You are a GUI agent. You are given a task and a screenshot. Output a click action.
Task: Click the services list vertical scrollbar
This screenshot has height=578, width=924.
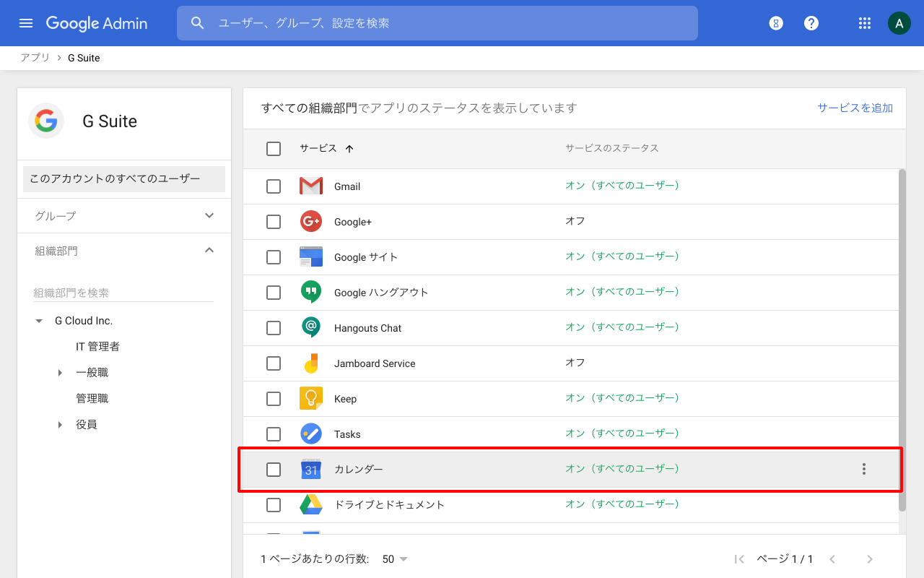tap(902, 340)
